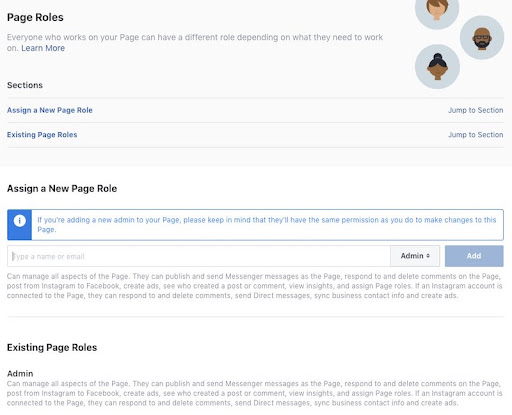Click the info icon in blue banner
The height and width of the screenshot is (415, 512).
pos(20,221)
